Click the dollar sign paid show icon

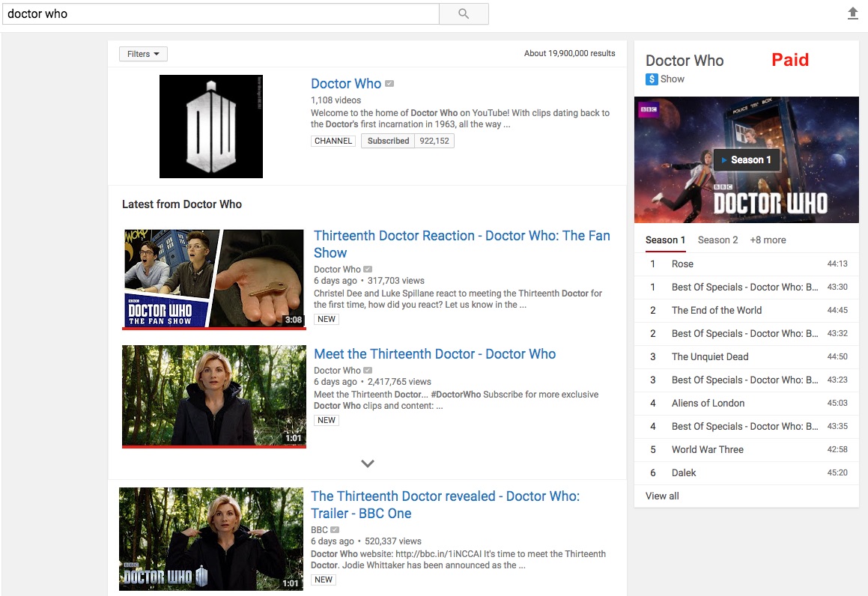click(652, 79)
